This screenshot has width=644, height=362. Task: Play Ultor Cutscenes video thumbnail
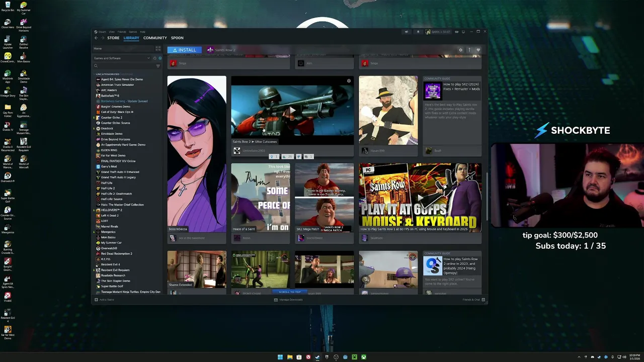[292, 110]
